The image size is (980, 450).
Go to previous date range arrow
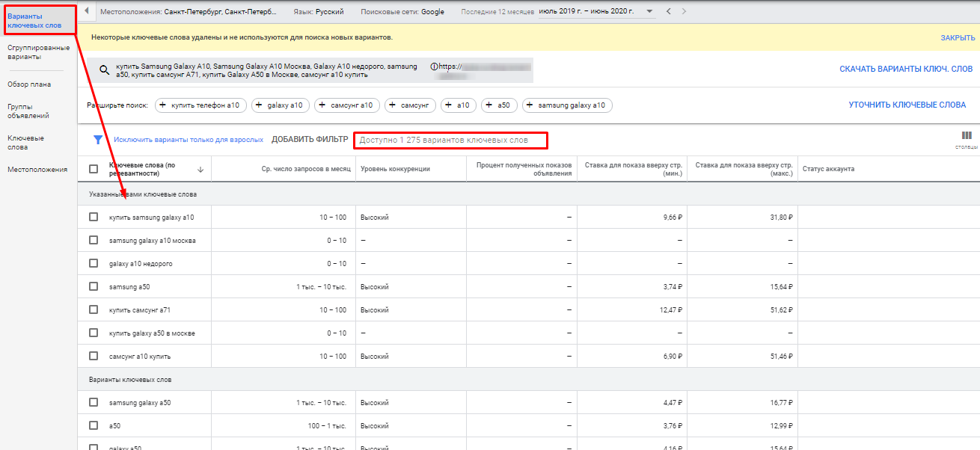click(x=669, y=11)
